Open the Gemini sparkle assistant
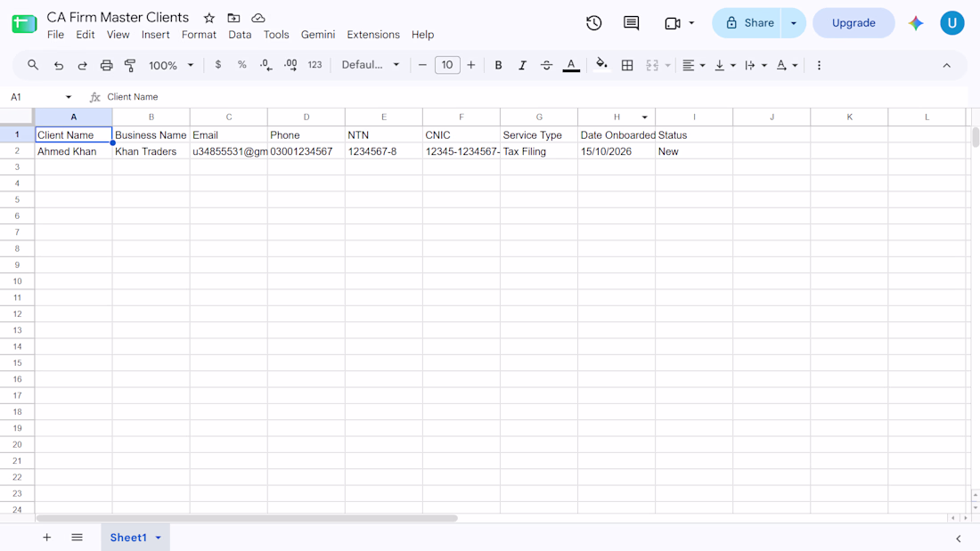Viewport: 980px width, 551px height. coord(916,23)
